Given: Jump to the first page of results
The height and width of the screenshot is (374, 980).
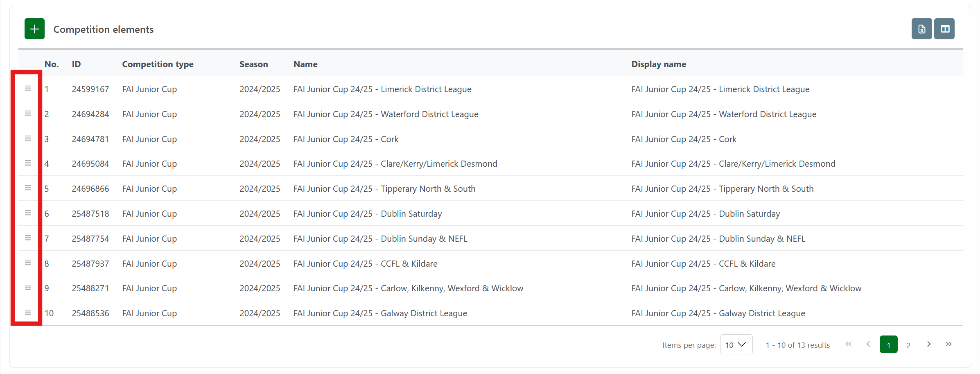Looking at the screenshot, I should [848, 344].
